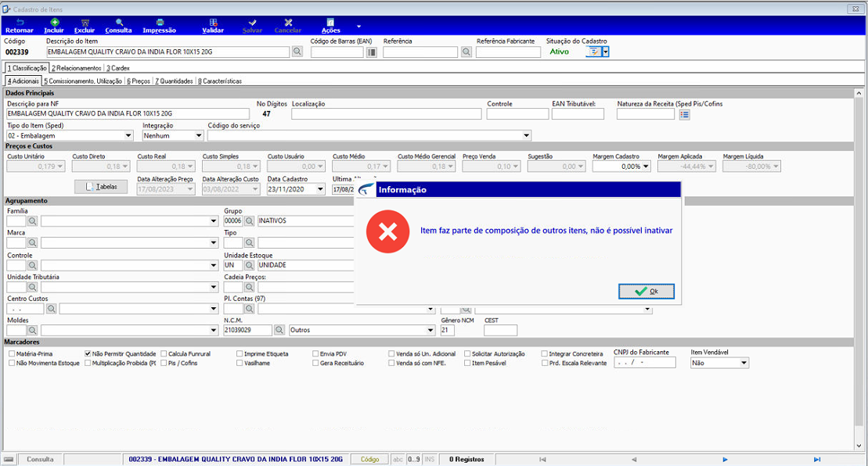Click the Referência search magnifier icon

click(x=466, y=52)
